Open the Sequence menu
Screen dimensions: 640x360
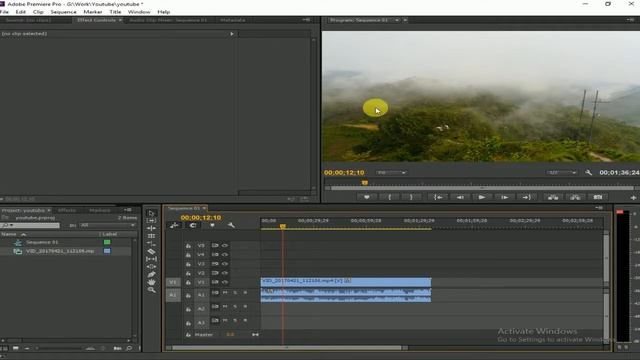63,12
